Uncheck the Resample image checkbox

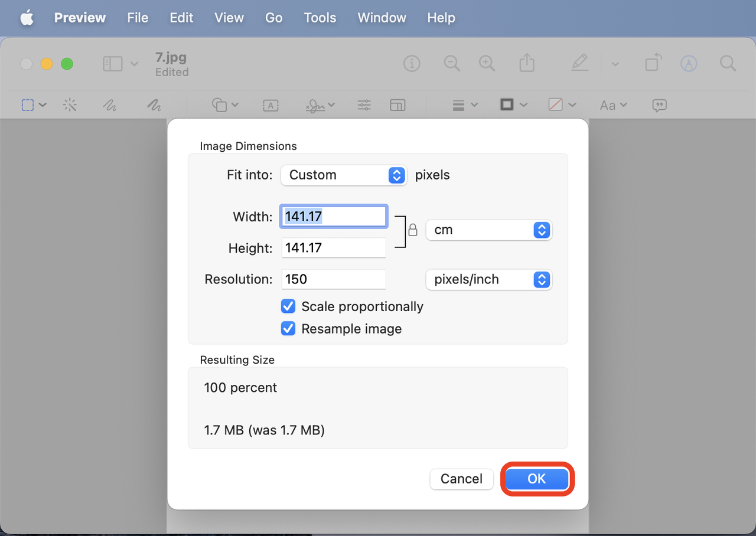pyautogui.click(x=288, y=329)
